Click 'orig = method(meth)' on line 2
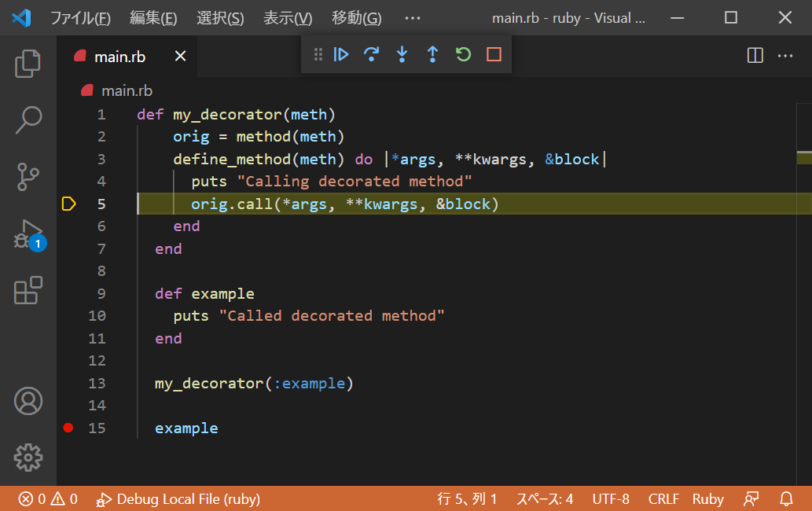Image resolution: width=812 pixels, height=511 pixels. (x=259, y=137)
